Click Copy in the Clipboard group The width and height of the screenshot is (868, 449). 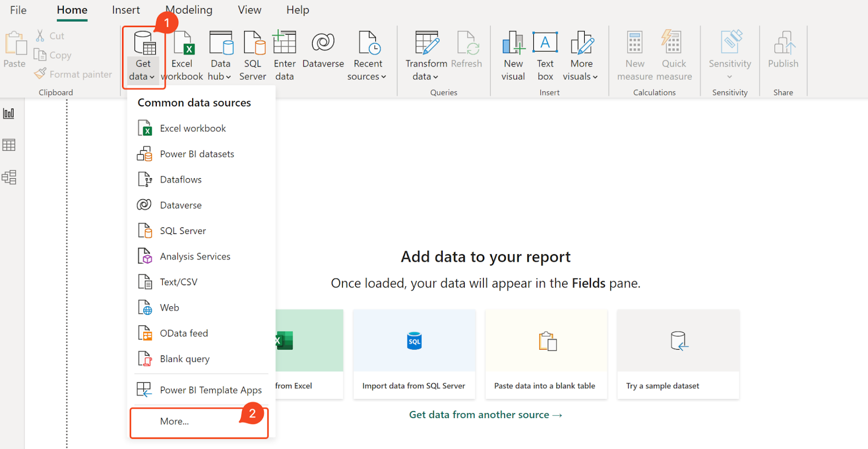point(53,55)
